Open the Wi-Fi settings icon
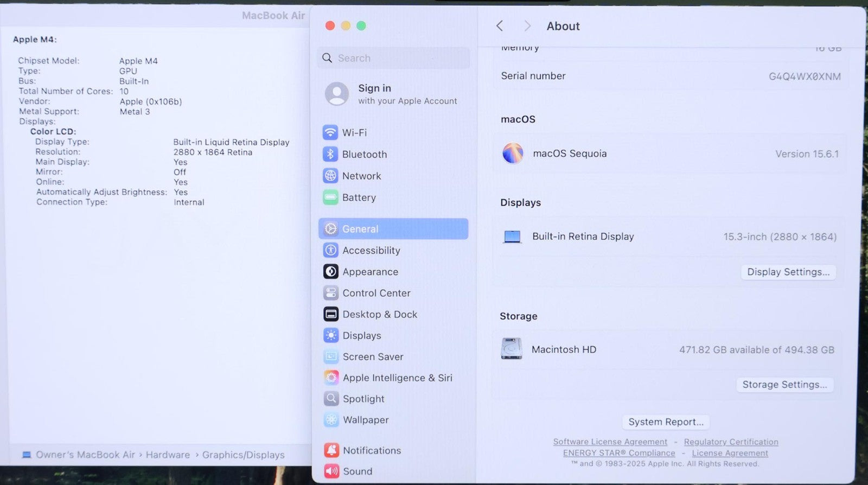Screen dimensions: 868x485 pos(330,132)
